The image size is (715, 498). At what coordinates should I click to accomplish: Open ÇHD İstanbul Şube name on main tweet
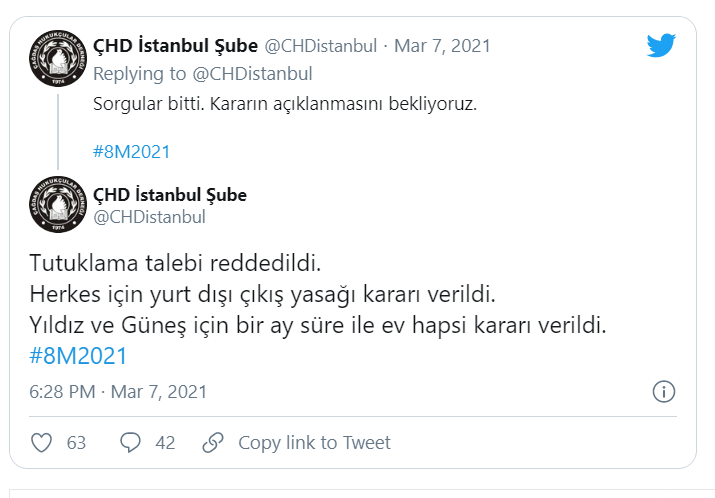[170, 195]
